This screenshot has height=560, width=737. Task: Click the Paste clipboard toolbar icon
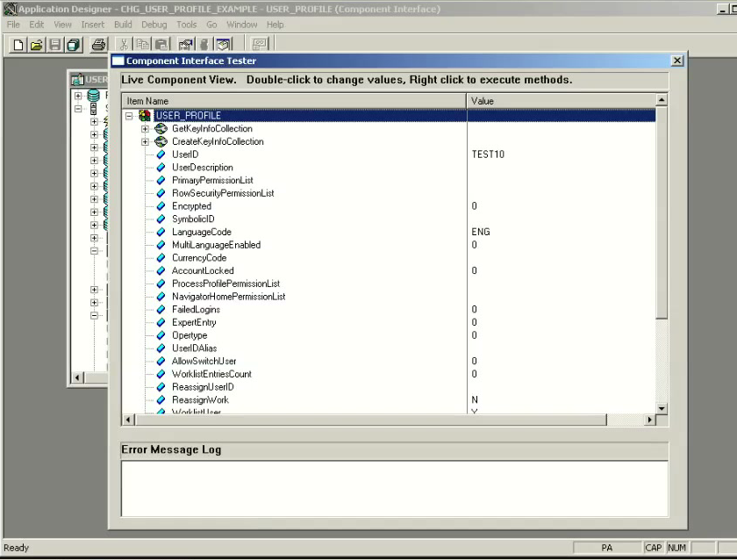(161, 45)
